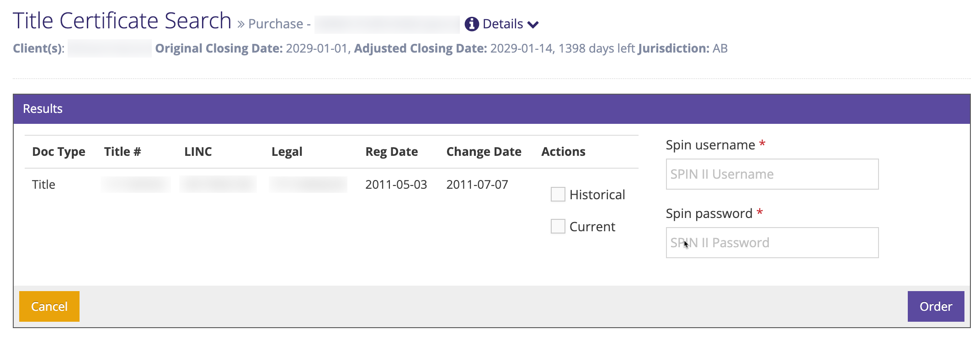Select the Reg Date column header

(391, 152)
